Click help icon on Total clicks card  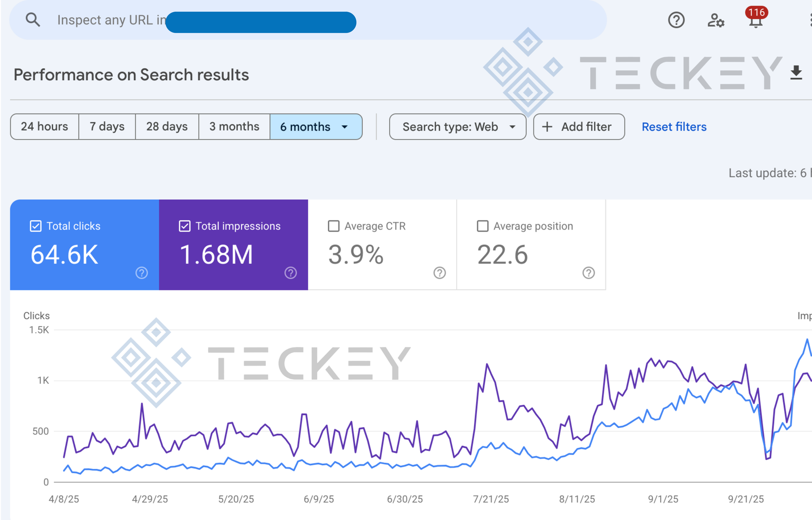[142, 273]
